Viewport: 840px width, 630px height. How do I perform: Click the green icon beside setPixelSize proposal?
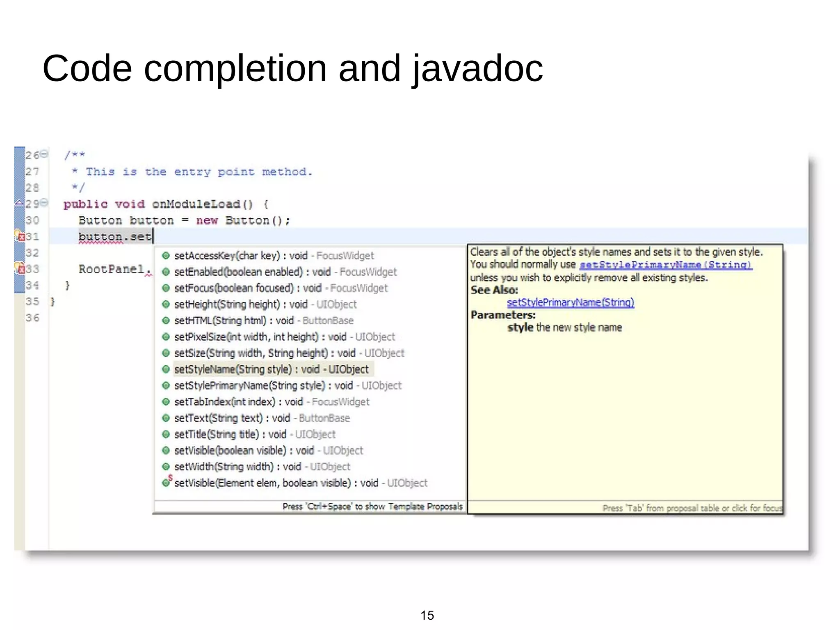coord(166,337)
